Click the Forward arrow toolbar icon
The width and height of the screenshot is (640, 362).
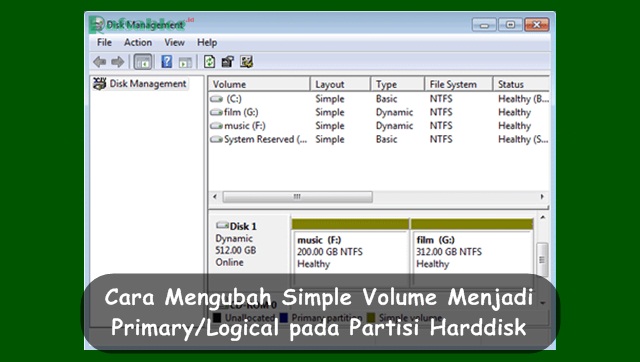118,62
